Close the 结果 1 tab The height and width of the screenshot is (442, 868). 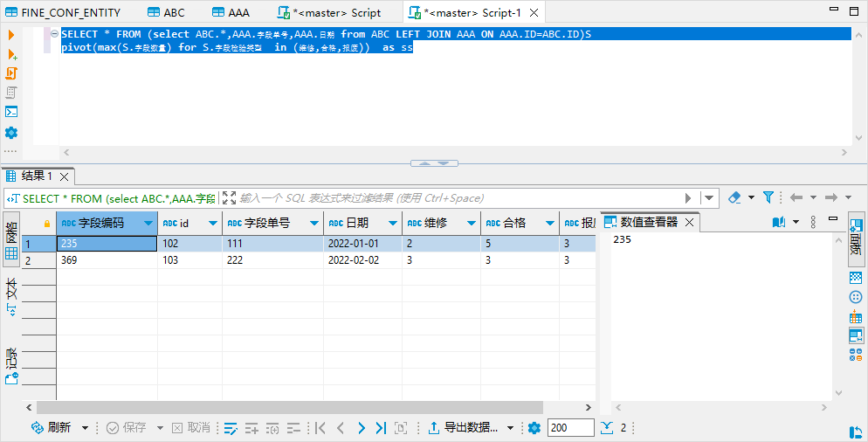(x=65, y=176)
